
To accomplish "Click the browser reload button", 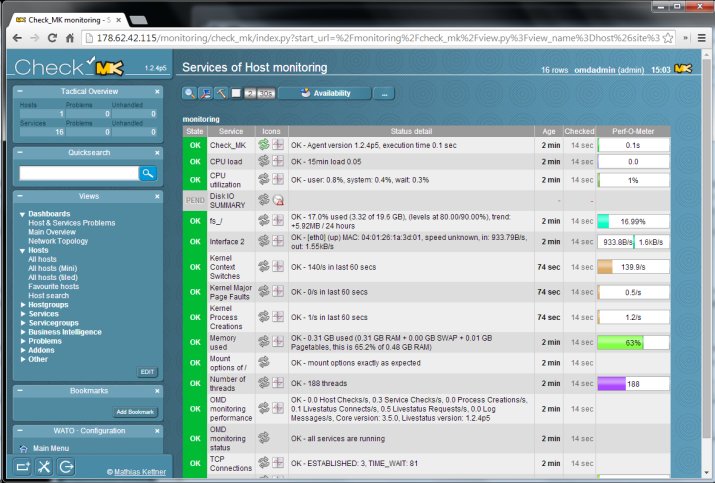I will click(x=52, y=38).
